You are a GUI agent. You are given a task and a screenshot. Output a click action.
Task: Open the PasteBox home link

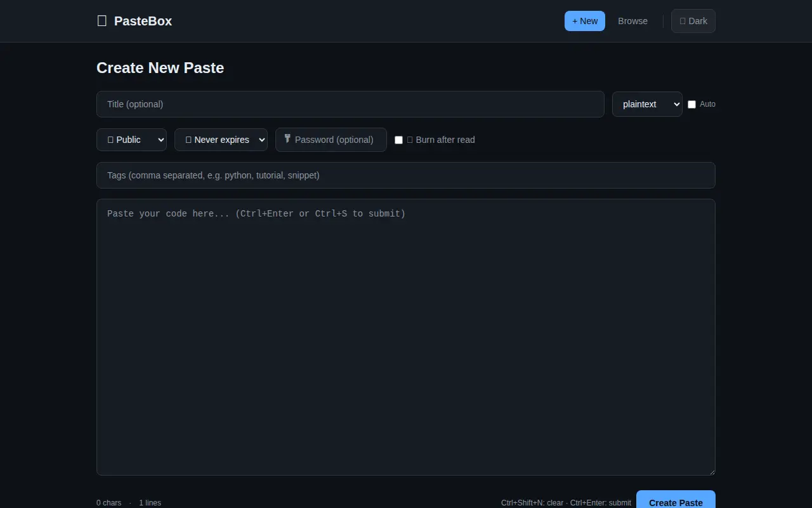point(134,21)
